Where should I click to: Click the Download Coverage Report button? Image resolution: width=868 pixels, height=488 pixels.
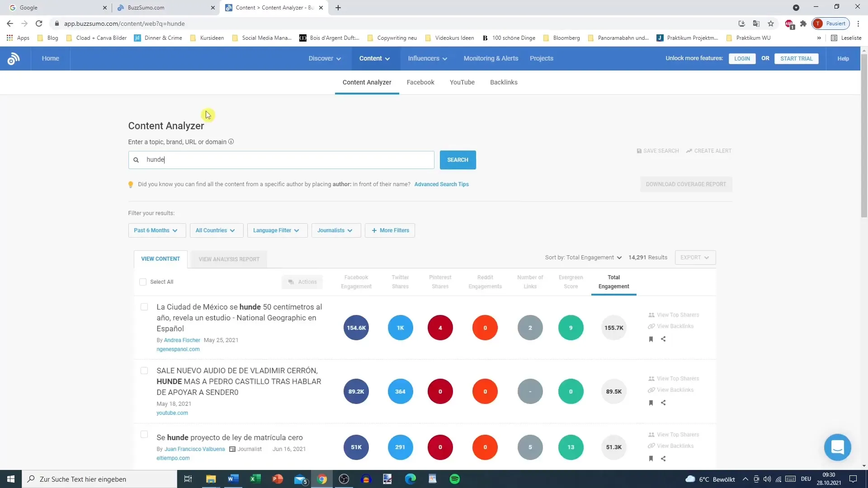[686, 183]
